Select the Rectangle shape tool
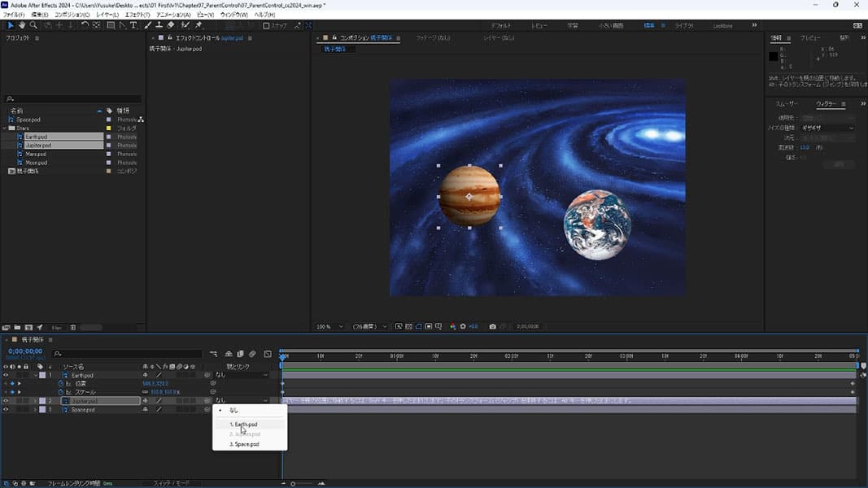 [110, 25]
